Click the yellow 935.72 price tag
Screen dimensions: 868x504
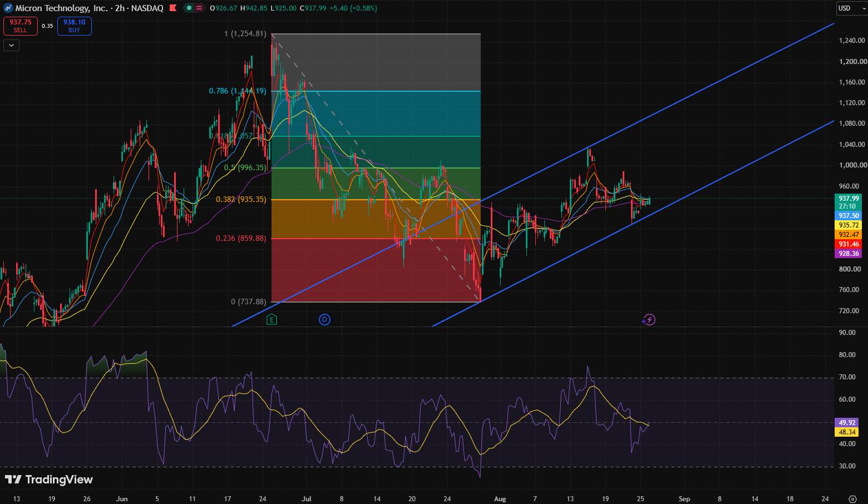point(849,225)
